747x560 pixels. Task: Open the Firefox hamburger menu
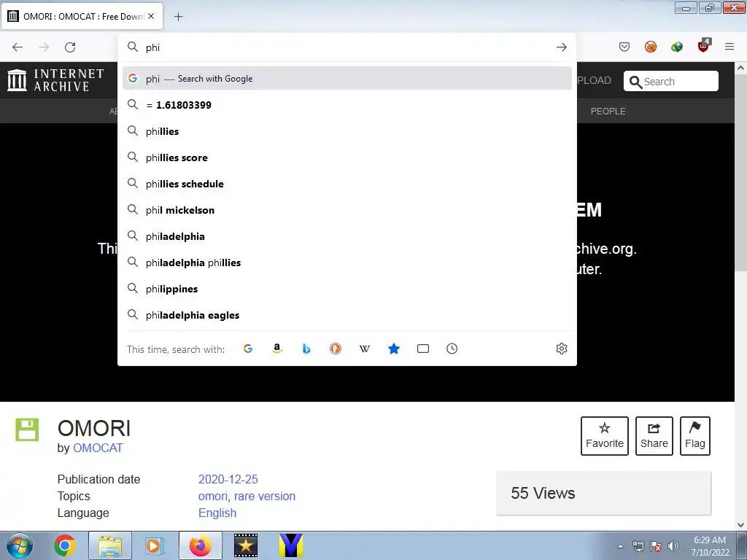click(729, 47)
